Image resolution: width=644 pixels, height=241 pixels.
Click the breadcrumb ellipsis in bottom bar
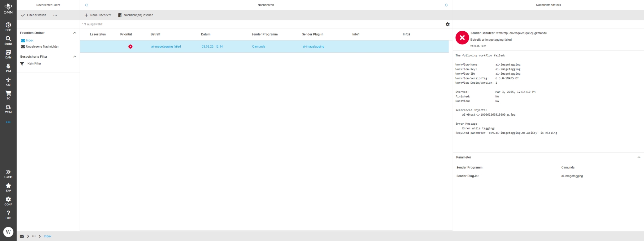(34, 236)
